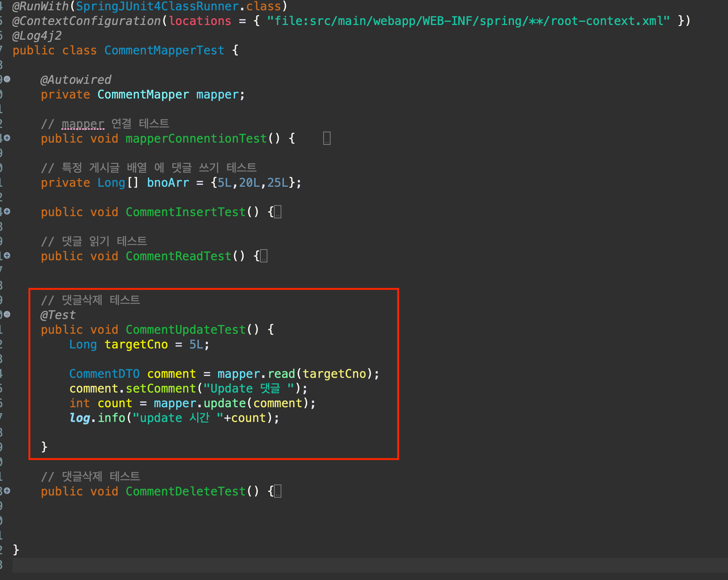Image resolution: width=728 pixels, height=580 pixels.
Task: Click the underlined word mapper in comment
Action: point(83,124)
